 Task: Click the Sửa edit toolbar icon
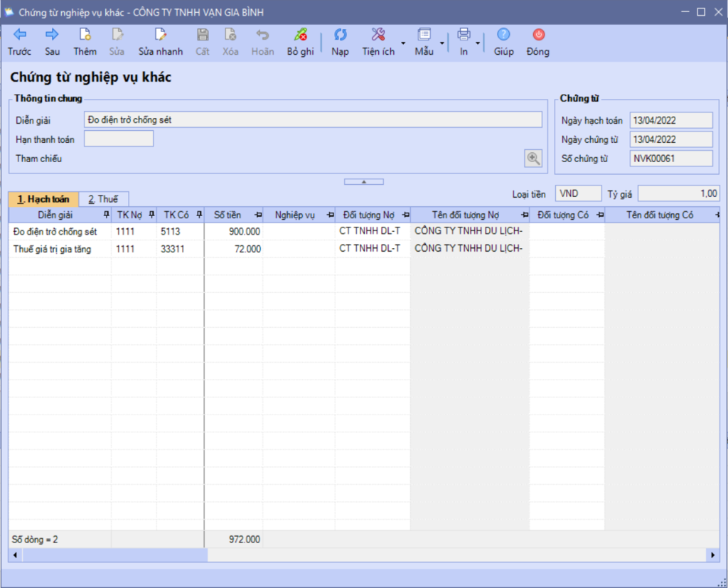click(117, 42)
